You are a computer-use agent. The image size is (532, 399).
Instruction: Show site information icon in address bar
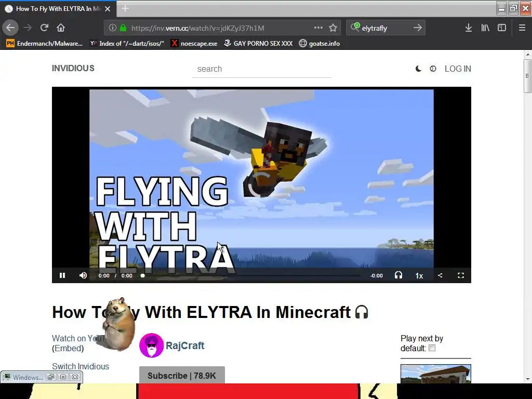coord(113,28)
